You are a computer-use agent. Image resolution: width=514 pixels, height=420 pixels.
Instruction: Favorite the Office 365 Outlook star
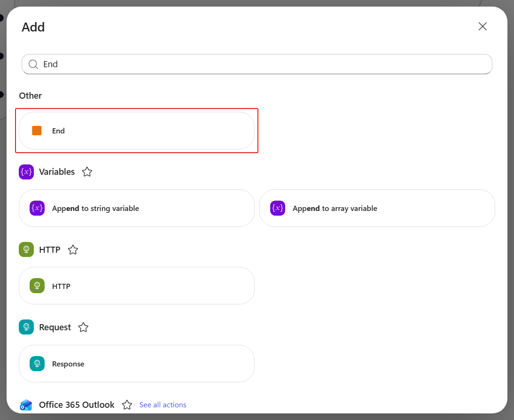127,405
